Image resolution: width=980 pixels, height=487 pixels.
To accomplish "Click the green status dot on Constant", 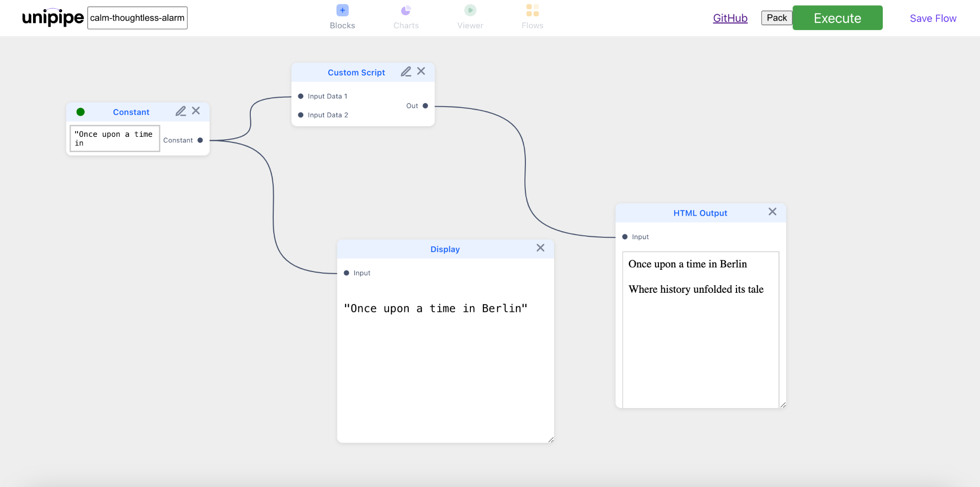I will click(80, 112).
